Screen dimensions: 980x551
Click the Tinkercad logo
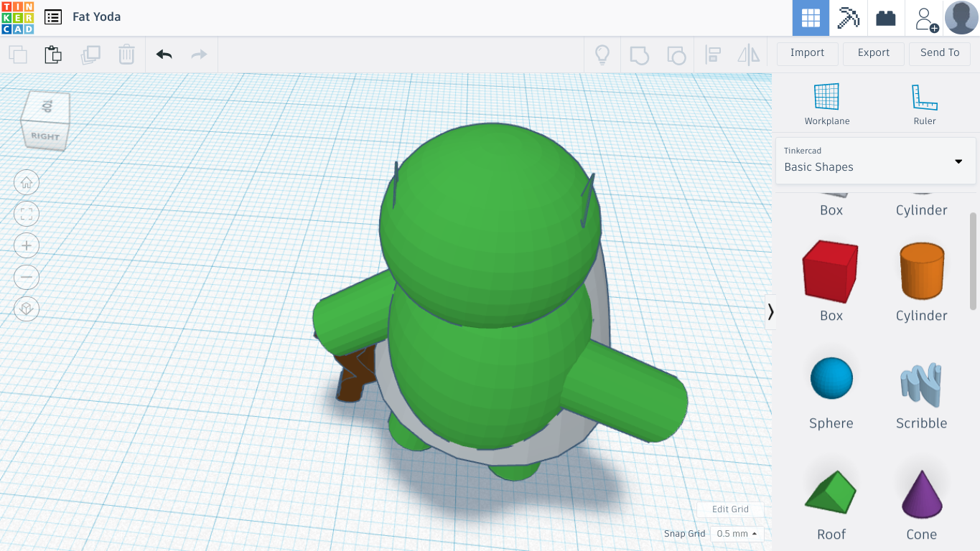pyautogui.click(x=17, y=17)
